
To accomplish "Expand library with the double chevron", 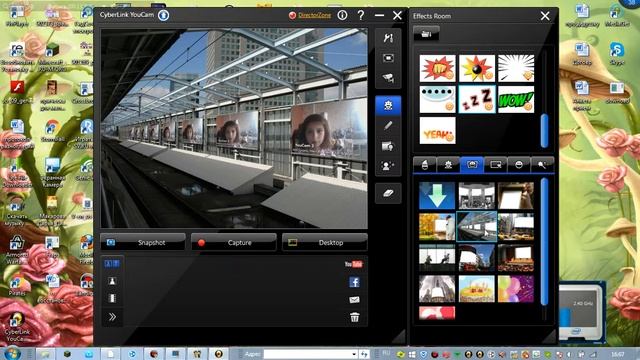I will pyautogui.click(x=112, y=317).
